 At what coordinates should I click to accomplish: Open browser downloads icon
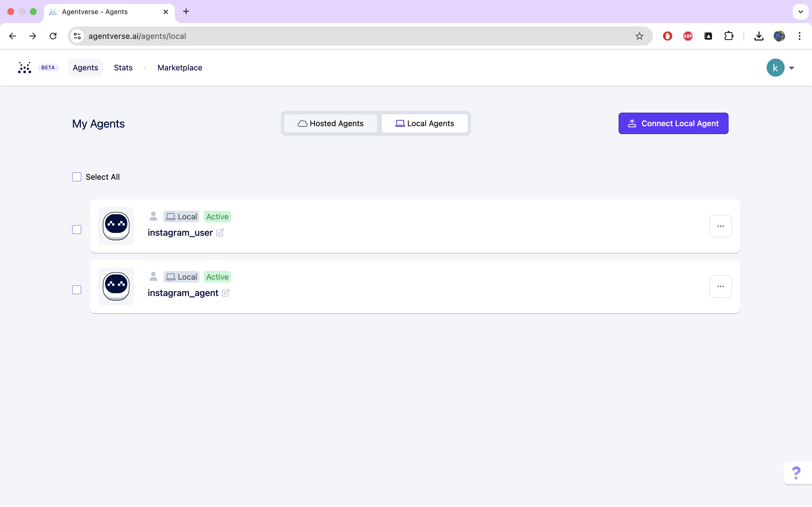coord(759,36)
